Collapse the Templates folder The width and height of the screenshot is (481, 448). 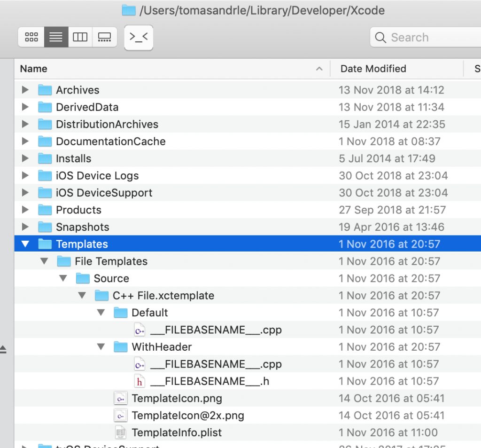pyautogui.click(x=25, y=244)
